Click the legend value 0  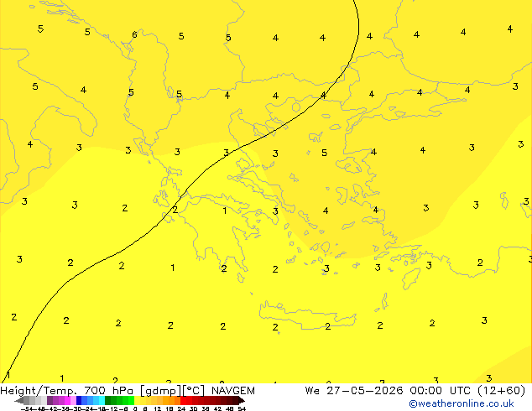[x=135, y=409]
